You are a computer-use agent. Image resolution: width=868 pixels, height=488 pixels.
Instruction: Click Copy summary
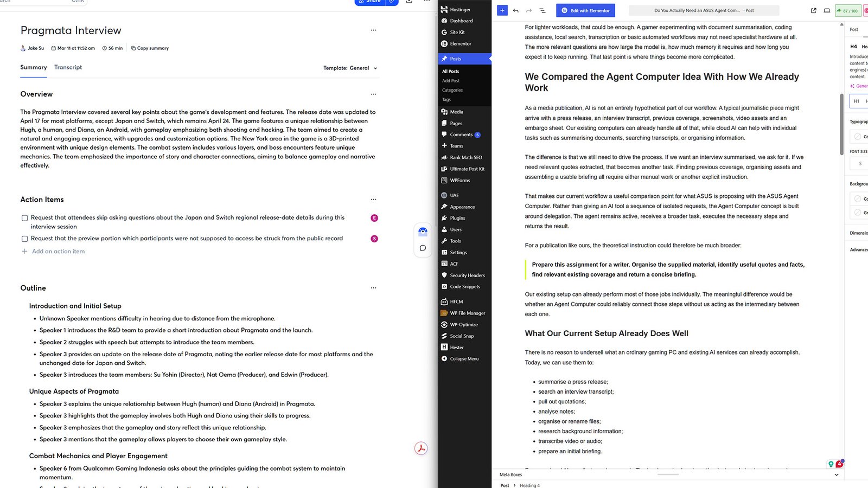point(150,48)
